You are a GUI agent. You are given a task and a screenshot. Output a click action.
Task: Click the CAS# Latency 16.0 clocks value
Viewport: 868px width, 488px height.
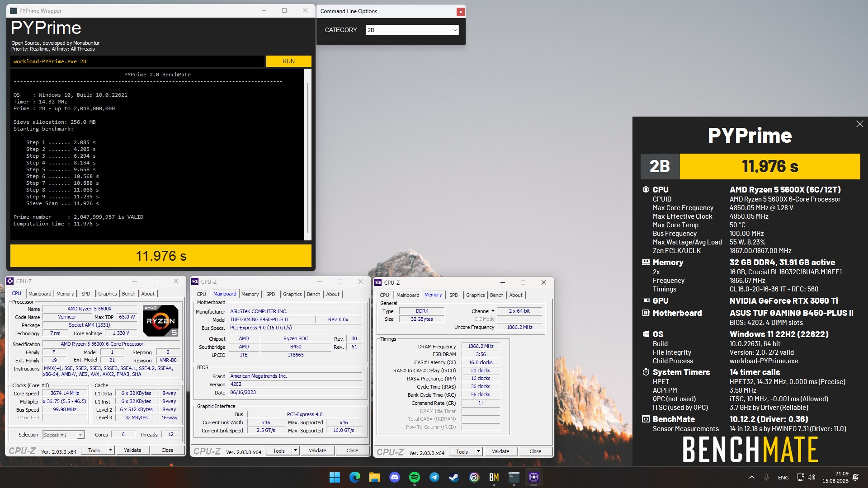pyautogui.click(x=481, y=362)
